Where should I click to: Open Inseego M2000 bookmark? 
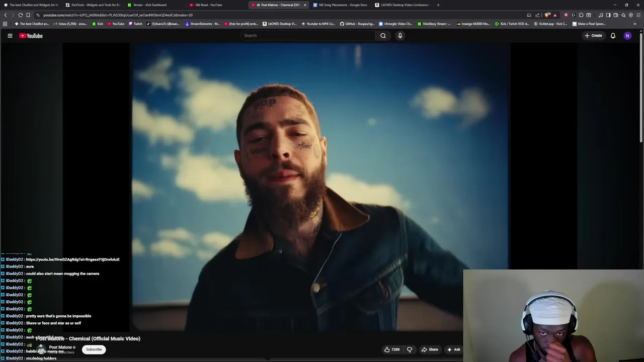click(x=472, y=24)
